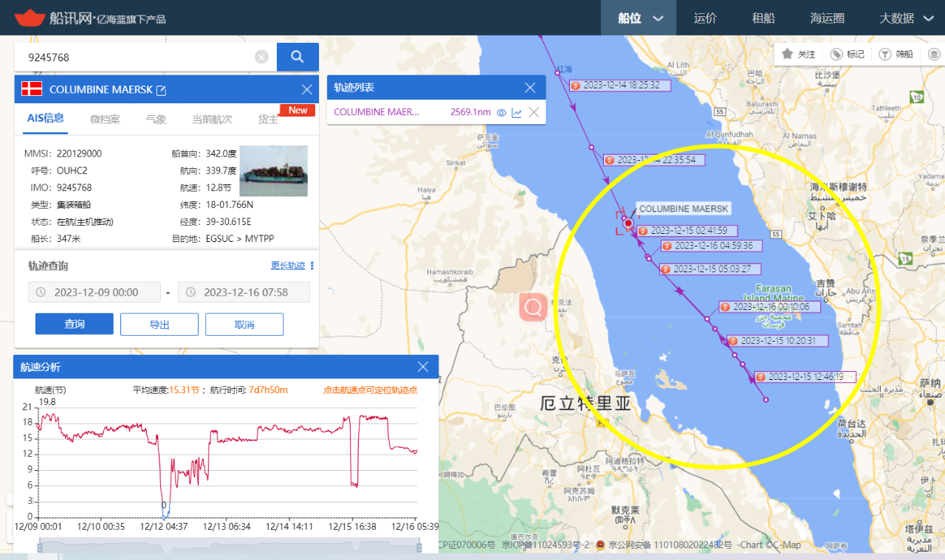Click the start date field 2023-12-09 00:00
The width and height of the screenshot is (945, 560).
tap(94, 292)
